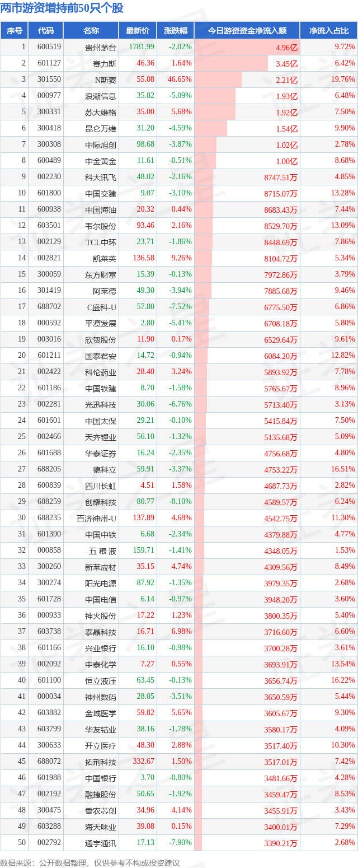The image size is (358, 868).
Task: Select the price 35.00 of 苏大维格
Action: (145, 112)
